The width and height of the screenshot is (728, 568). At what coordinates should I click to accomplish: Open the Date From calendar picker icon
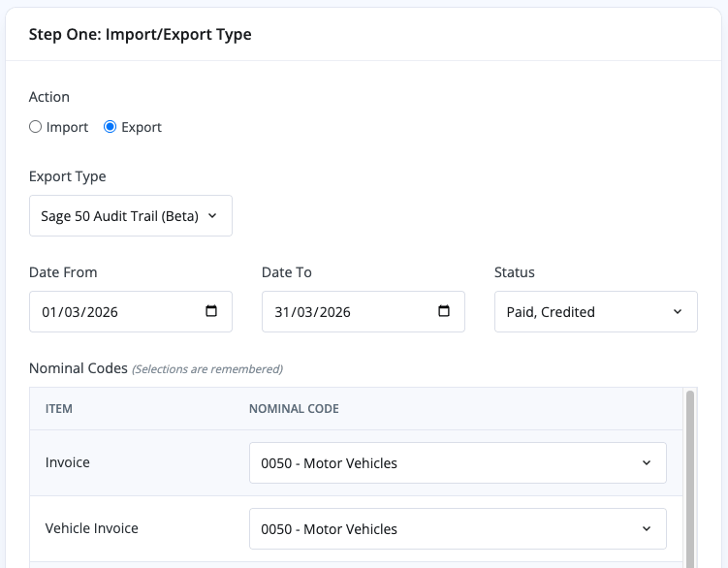(211, 312)
